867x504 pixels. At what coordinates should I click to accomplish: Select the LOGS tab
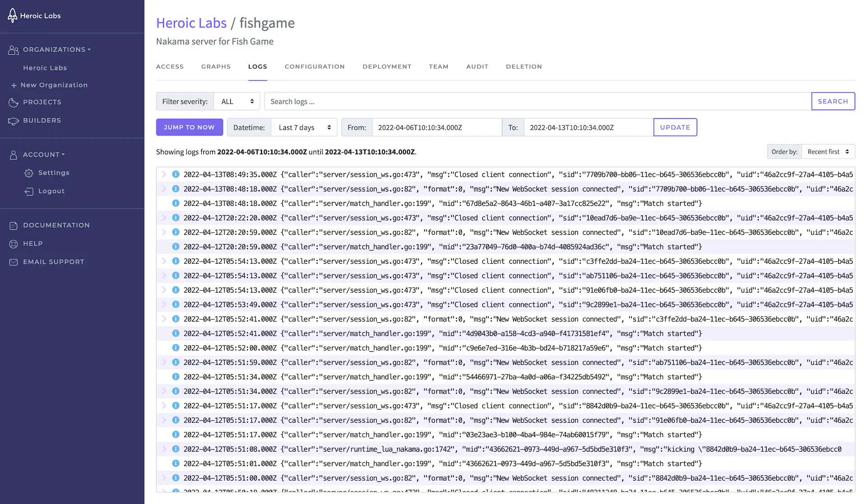tap(258, 66)
